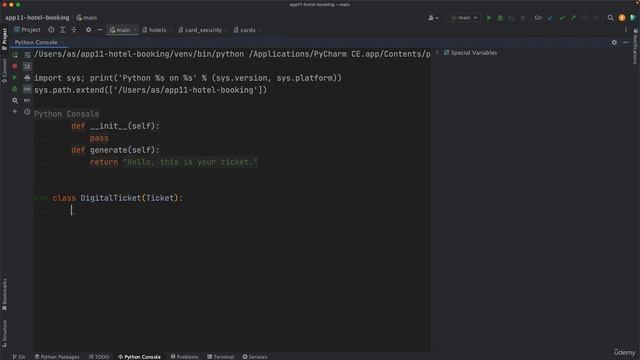The image size is (640, 360).
Task: Execute current statement with green arrow
Action: pyautogui.click(x=15, y=78)
